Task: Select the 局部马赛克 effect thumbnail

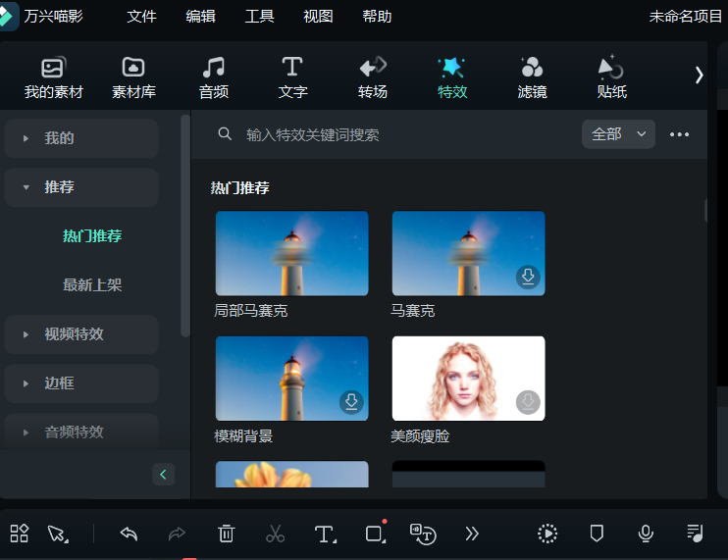Action: pyautogui.click(x=292, y=253)
